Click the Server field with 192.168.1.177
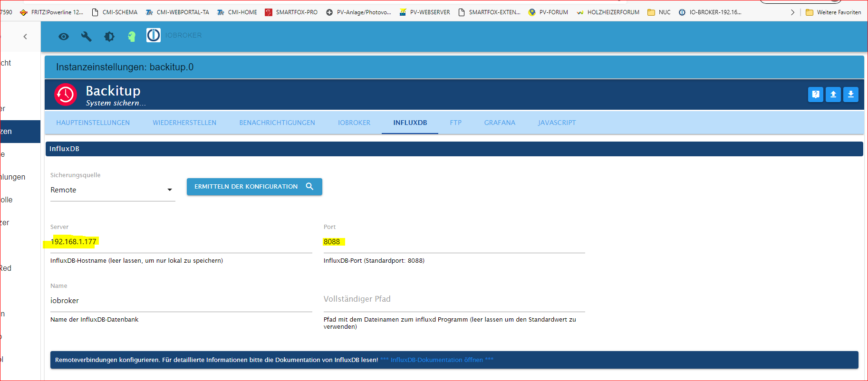Screen dimensions: 868x381 click(x=181, y=242)
